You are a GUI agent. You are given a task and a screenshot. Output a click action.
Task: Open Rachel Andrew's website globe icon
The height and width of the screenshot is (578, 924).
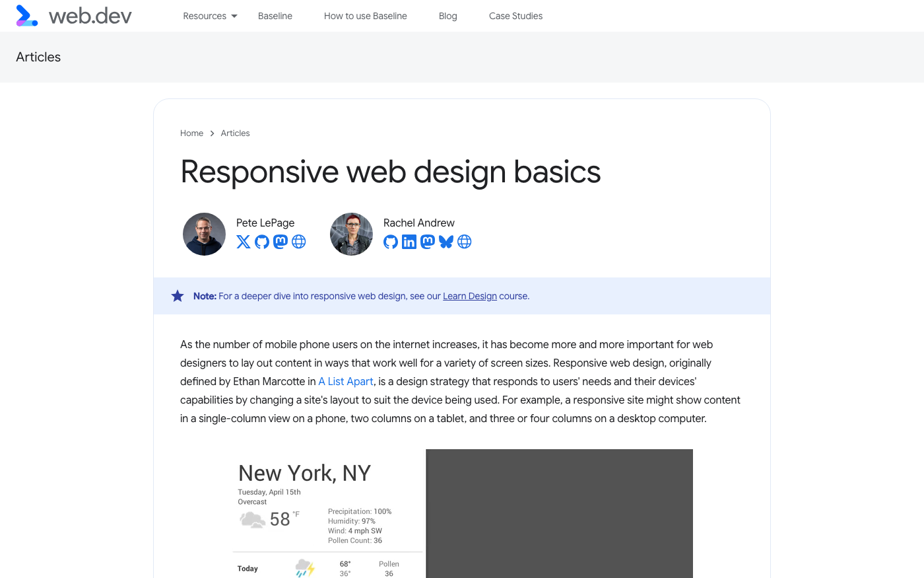coord(465,242)
